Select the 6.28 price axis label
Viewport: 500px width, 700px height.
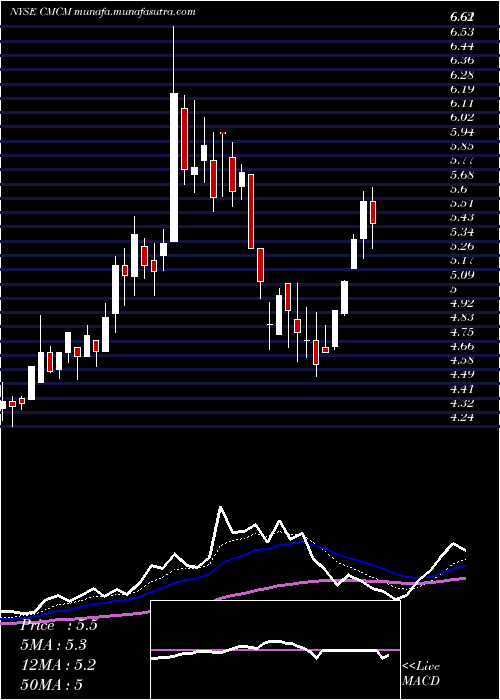coord(462,75)
